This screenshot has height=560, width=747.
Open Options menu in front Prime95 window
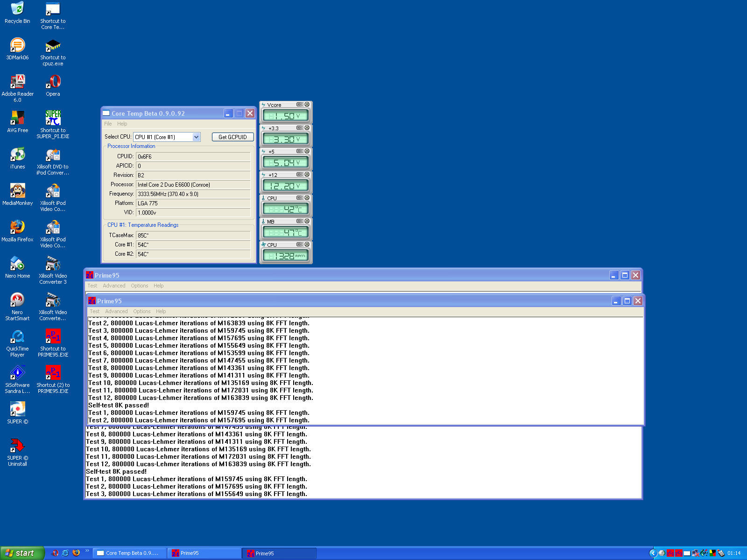point(142,311)
